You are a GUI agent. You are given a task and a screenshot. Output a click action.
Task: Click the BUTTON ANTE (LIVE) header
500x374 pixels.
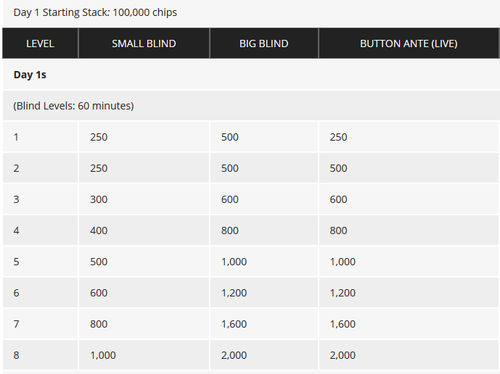click(x=409, y=43)
